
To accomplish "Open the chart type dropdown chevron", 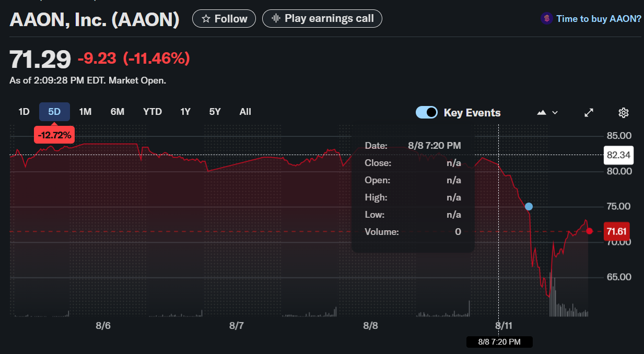I will point(555,113).
